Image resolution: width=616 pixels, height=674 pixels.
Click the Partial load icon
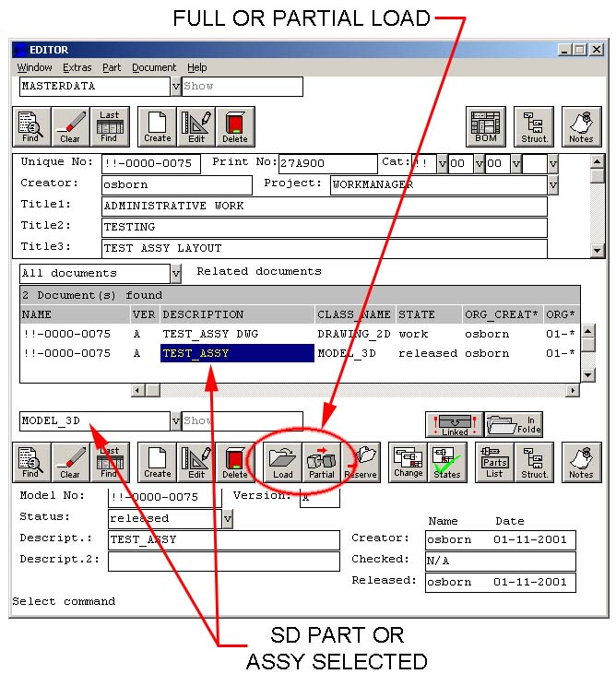click(x=322, y=462)
